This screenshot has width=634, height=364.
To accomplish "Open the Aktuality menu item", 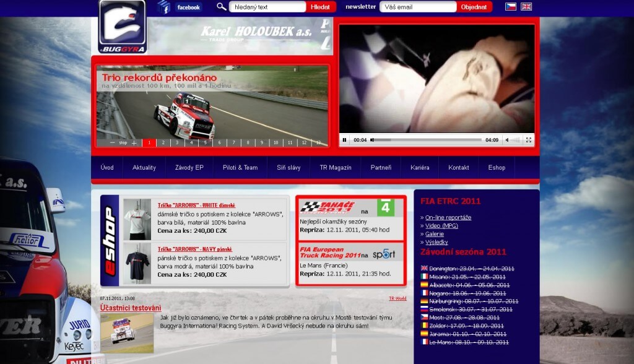I will click(x=144, y=167).
